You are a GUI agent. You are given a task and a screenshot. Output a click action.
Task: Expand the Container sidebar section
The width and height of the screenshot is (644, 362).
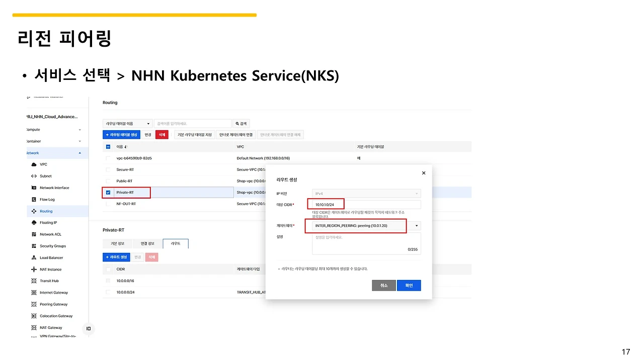(x=80, y=141)
